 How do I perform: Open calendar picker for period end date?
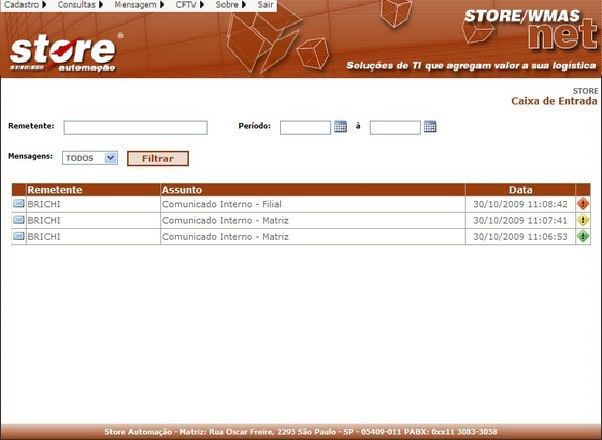click(x=430, y=127)
